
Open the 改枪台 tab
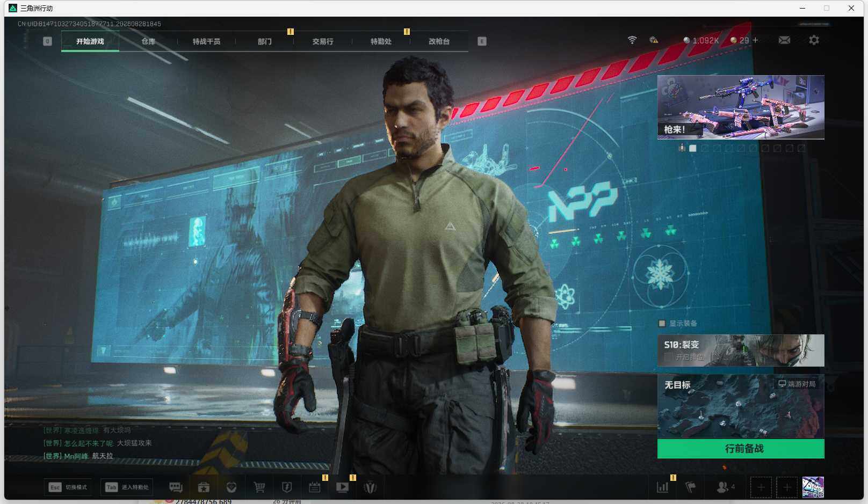tap(439, 41)
